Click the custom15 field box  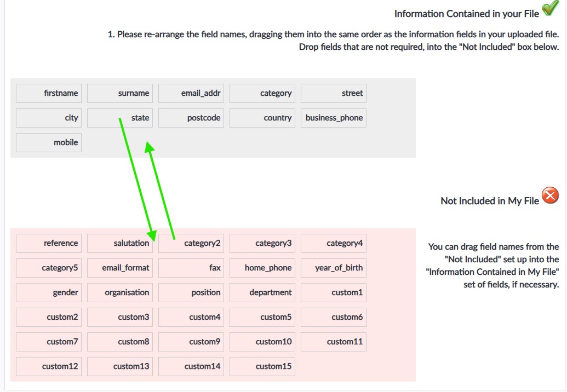262,366
